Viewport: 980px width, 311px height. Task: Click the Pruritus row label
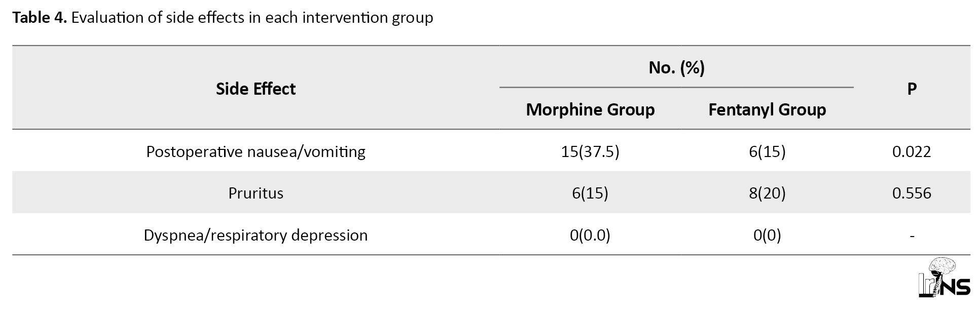tap(256, 193)
